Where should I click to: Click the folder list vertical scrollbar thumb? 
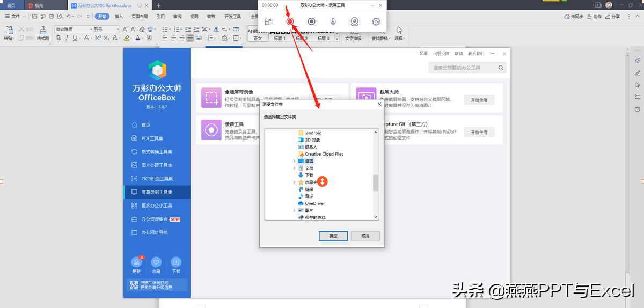tap(376, 183)
